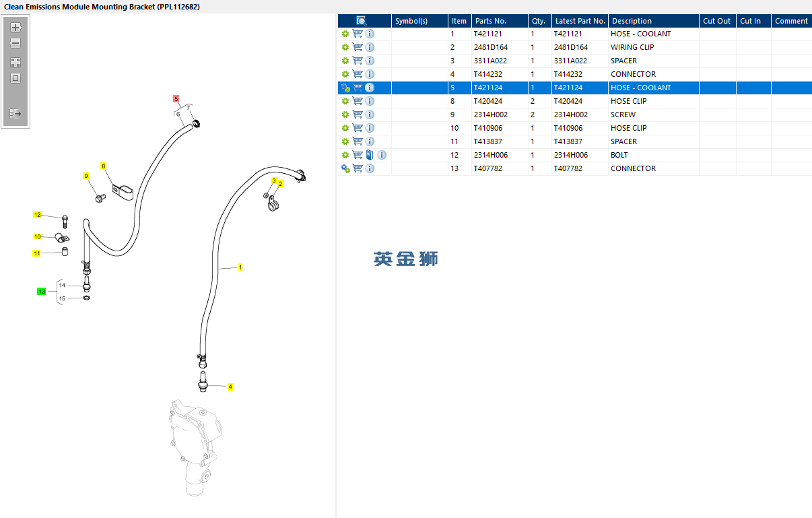Click the list-with-arrow icon in diagram toolbar
Image resolution: width=812 pixels, height=518 pixels.
click(15, 114)
